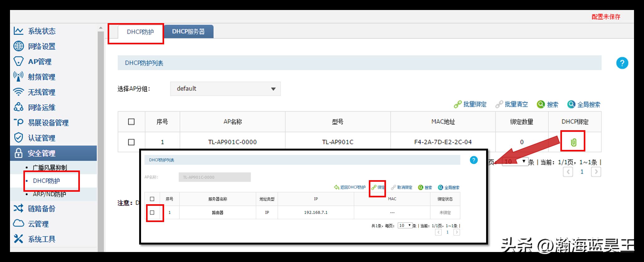Click the 云管理 cloud icon
Image resolution: width=644 pixels, height=262 pixels.
coord(18,223)
